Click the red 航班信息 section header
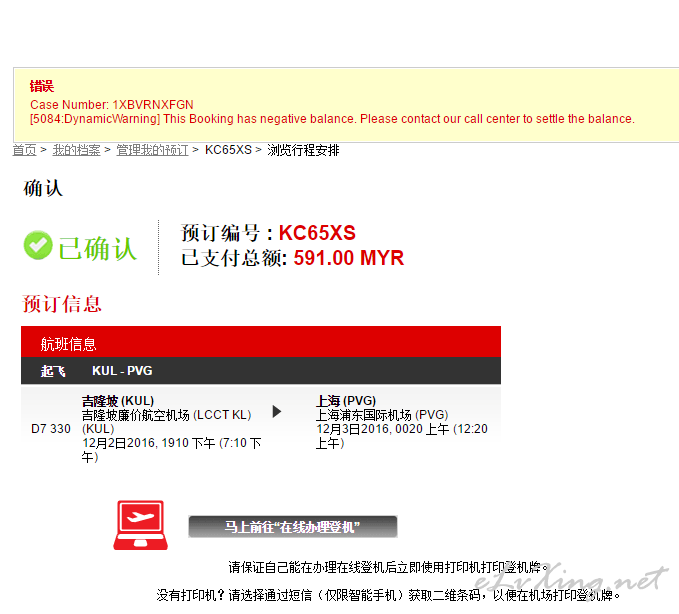This screenshot has width=679, height=614. (x=68, y=344)
